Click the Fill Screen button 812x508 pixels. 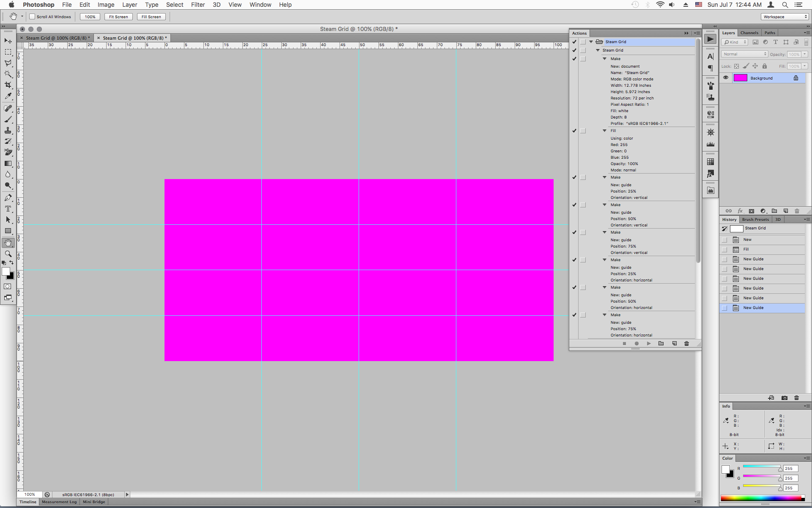click(x=151, y=17)
